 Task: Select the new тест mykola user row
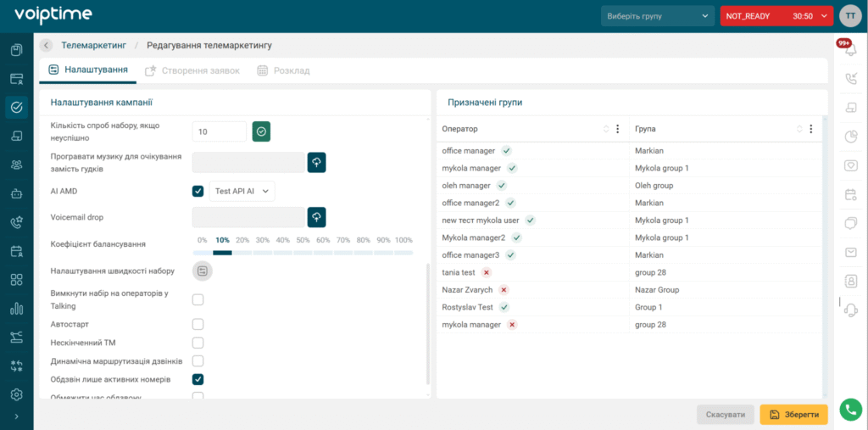629,220
